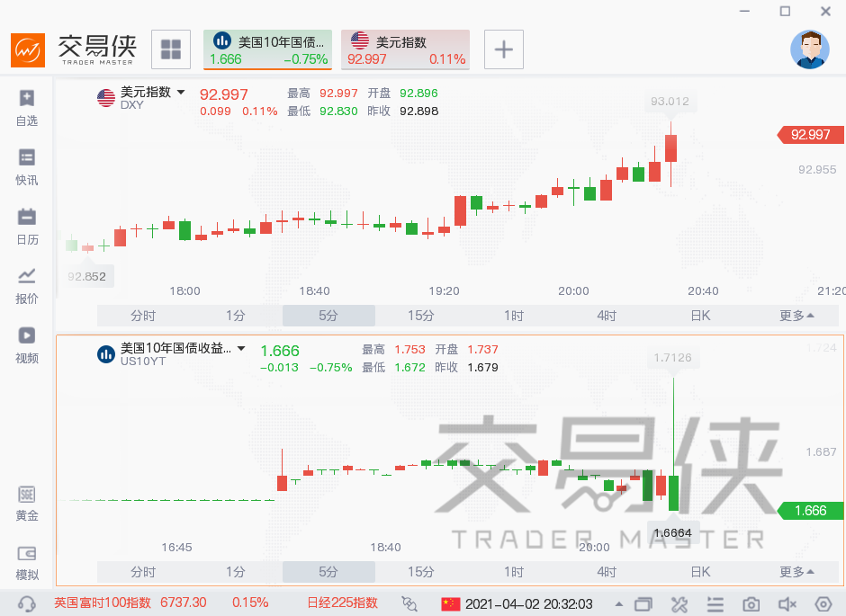Select 4时 timeframe in the DXY chart

[x=607, y=316]
